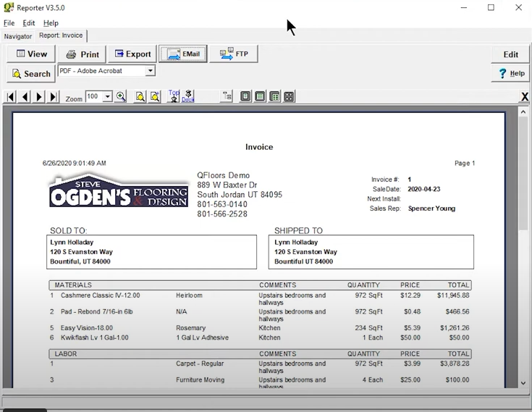
Task: Go to the previous report page
Action: click(x=25, y=97)
